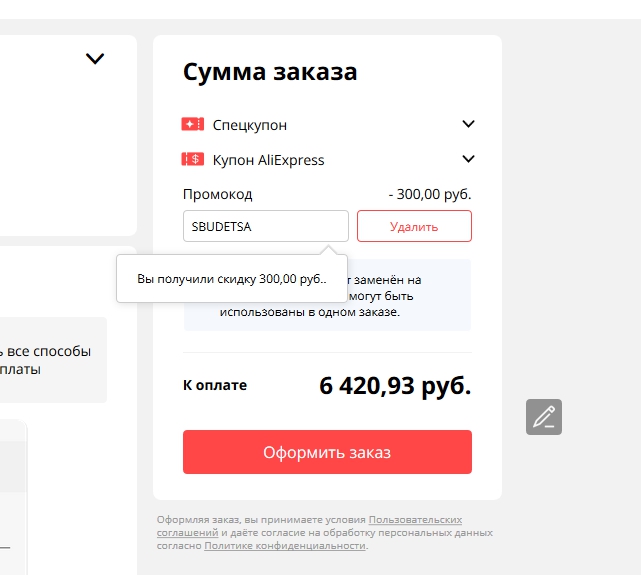Expand the Купон AliExpress chevron
641x575 pixels.
coord(468,159)
